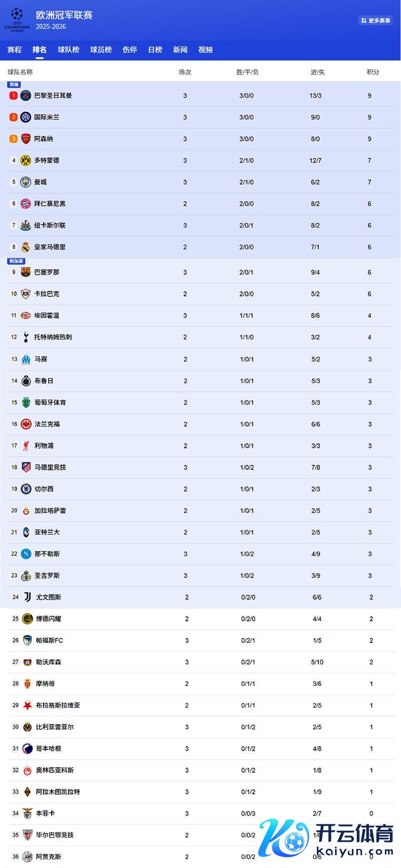The height and width of the screenshot is (868, 401).
Task: Open the 拜仁慕尼黑 team link
Action: point(50,204)
